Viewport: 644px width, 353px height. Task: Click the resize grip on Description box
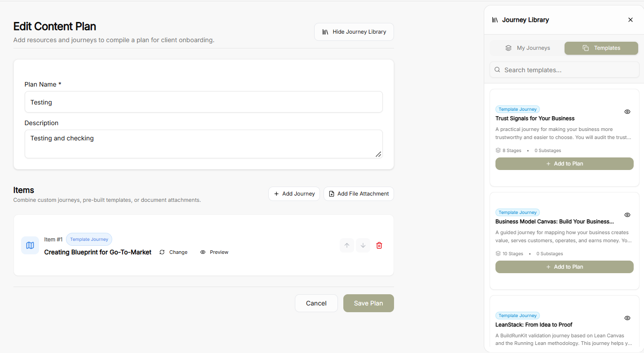tap(378, 154)
